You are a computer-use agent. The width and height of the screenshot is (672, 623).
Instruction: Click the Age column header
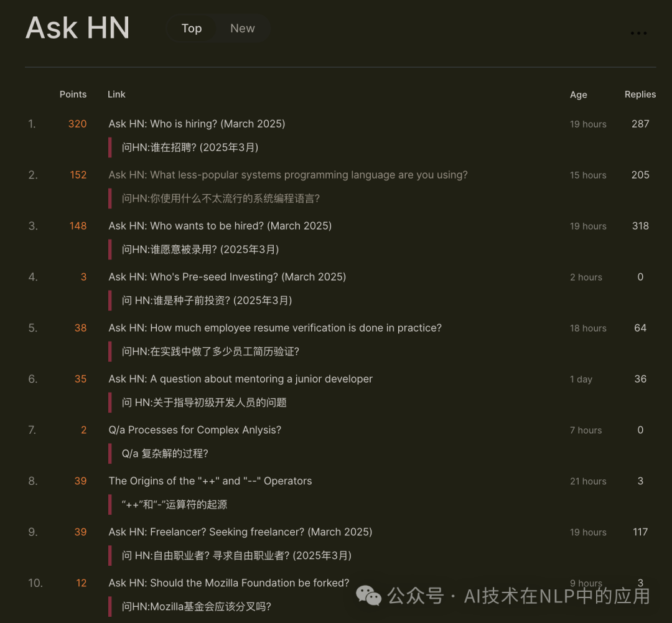click(578, 95)
